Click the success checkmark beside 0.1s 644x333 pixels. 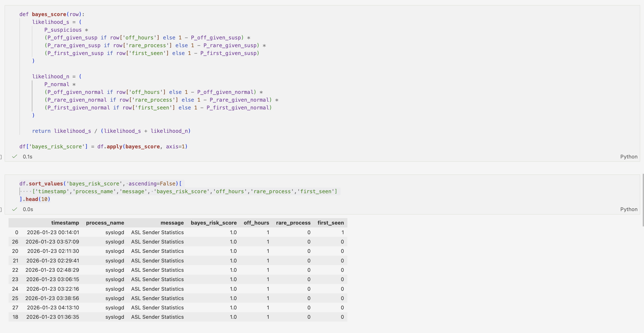[x=15, y=156]
